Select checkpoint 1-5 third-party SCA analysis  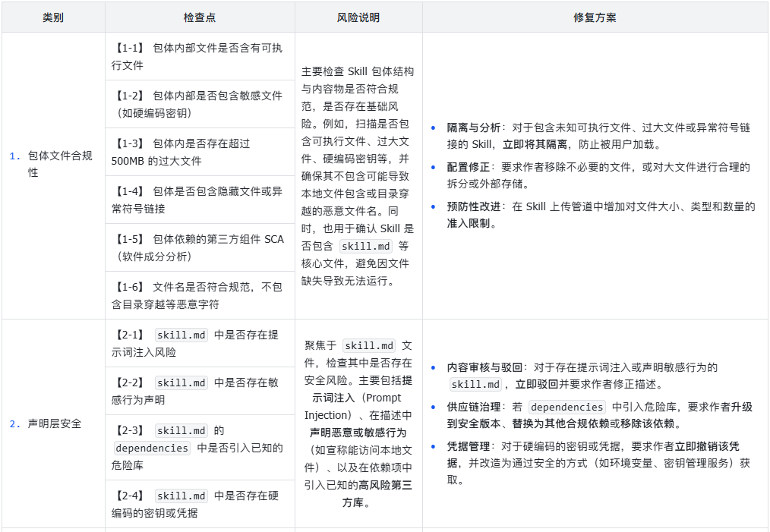coord(200,247)
